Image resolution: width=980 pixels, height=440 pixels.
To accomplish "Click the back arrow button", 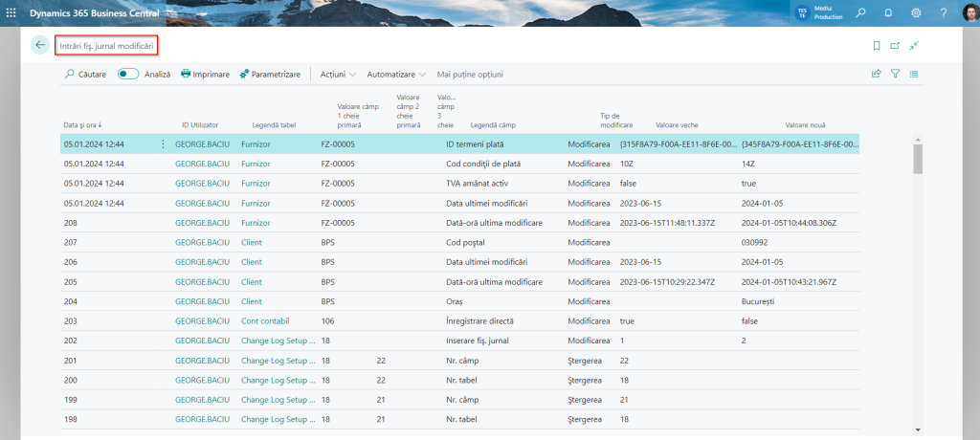I will 39,45.
